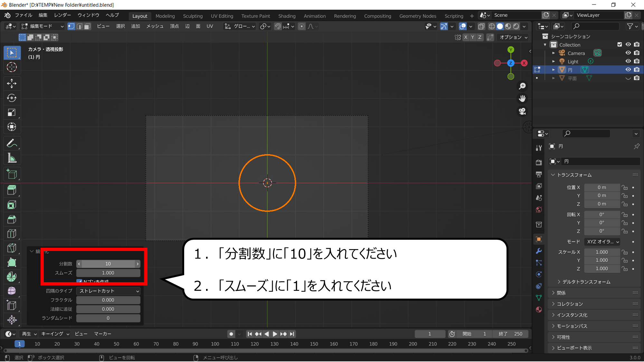Select the Extrude Region tool
The width and height of the screenshot is (644, 362).
coord(12,190)
